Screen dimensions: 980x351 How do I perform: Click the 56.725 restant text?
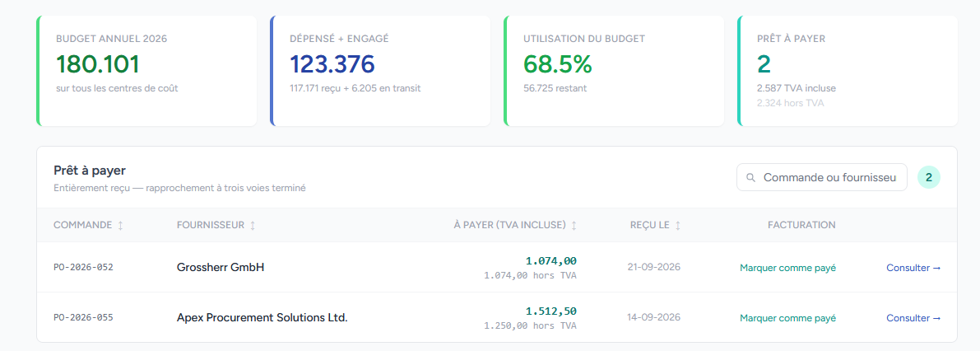point(555,88)
